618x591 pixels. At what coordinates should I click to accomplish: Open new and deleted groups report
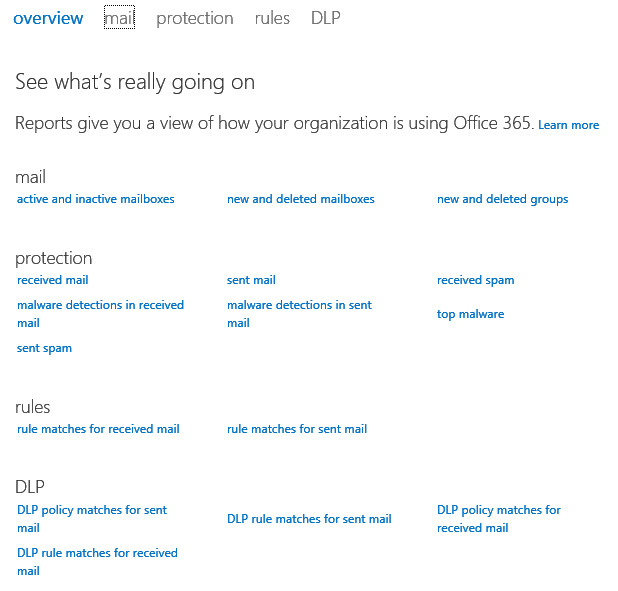(x=502, y=199)
